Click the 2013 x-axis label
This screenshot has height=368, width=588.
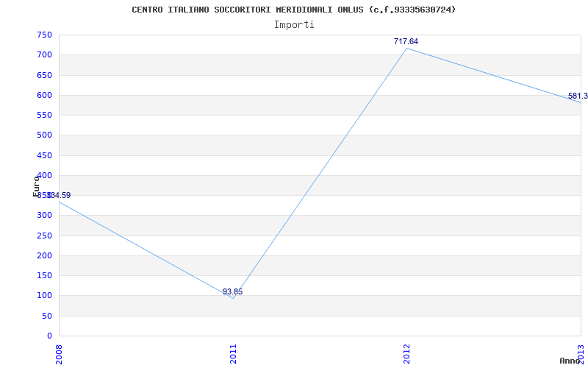click(x=581, y=353)
